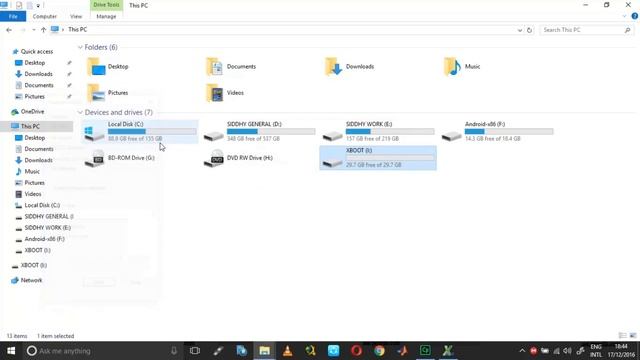Open the Videos folder icon

coord(215,93)
